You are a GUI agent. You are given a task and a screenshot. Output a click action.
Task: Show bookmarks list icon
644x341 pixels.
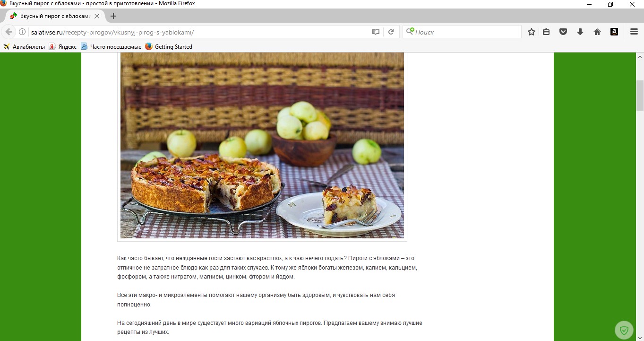[546, 32]
